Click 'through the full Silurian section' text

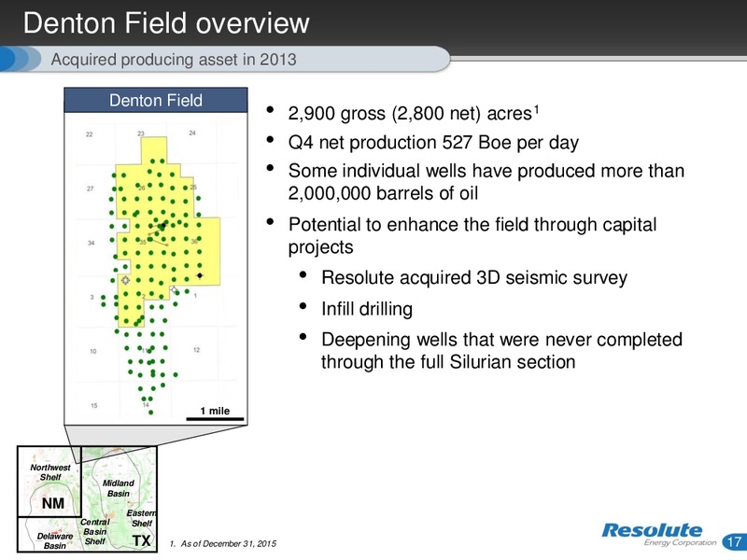click(x=448, y=362)
